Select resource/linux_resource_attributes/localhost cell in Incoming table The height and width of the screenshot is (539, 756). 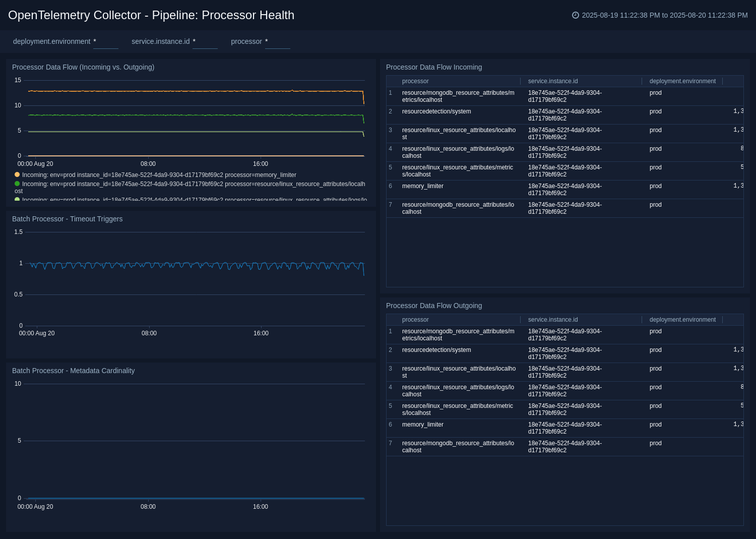tap(459, 134)
